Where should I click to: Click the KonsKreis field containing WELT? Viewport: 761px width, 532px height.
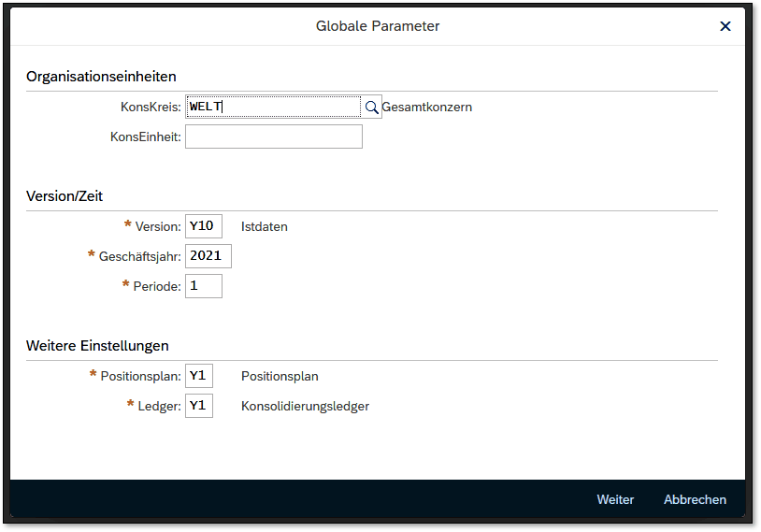[273, 107]
